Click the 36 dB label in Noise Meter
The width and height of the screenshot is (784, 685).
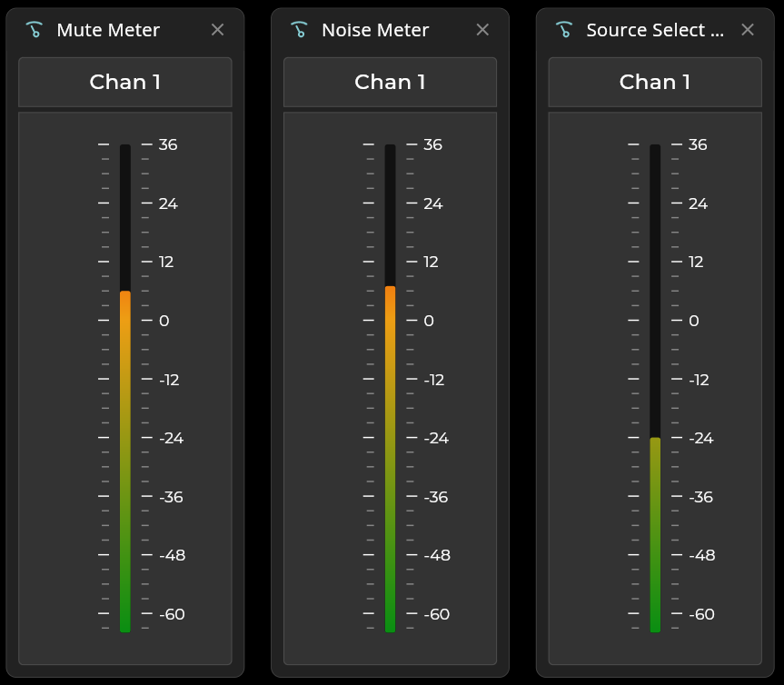point(433,144)
